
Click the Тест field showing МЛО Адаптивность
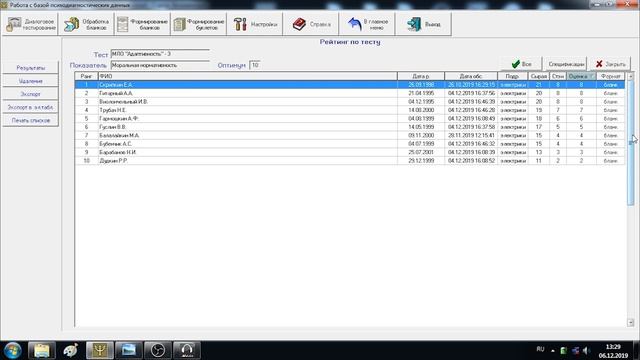tap(160, 53)
